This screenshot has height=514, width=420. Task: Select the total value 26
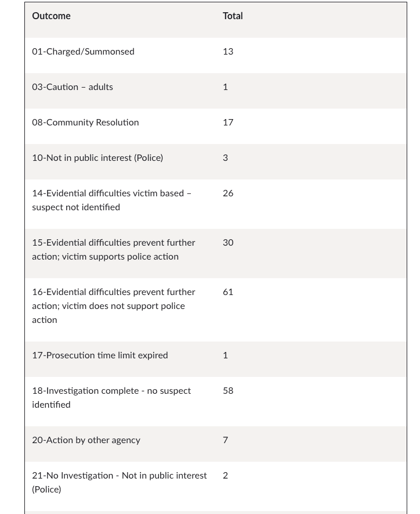(228, 193)
